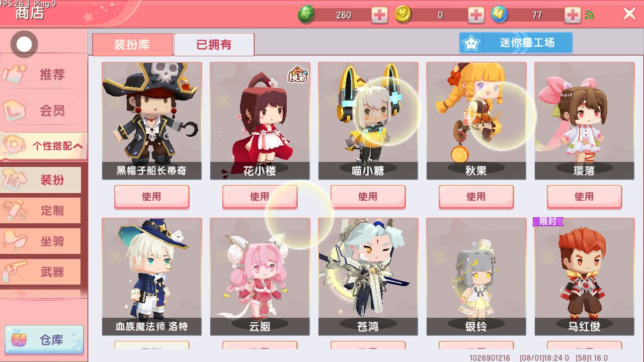Collapse the 个性搭配 sidebar section

click(44, 146)
